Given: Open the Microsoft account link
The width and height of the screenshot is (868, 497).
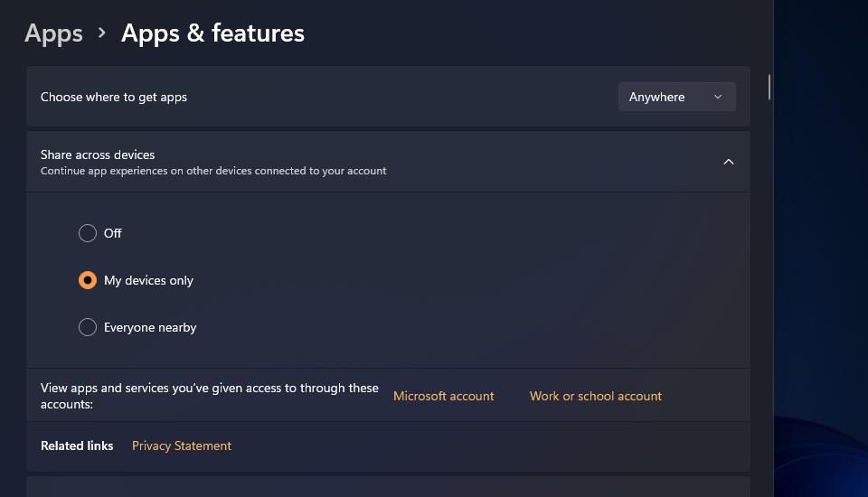Looking at the screenshot, I should (x=443, y=396).
